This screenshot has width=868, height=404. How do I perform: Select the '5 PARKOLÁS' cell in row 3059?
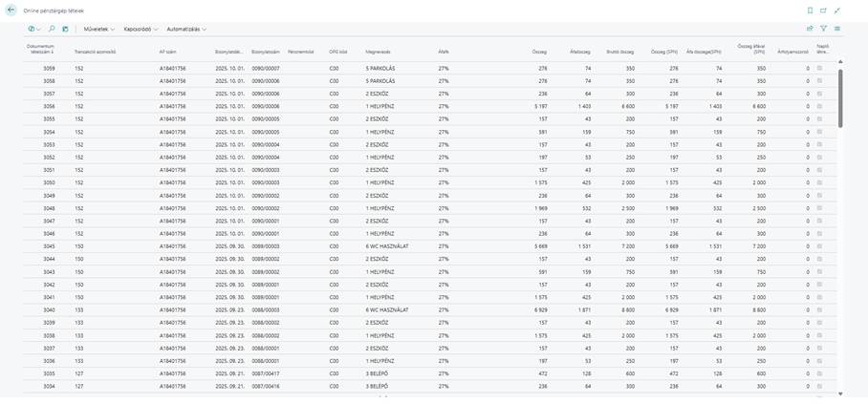point(380,68)
